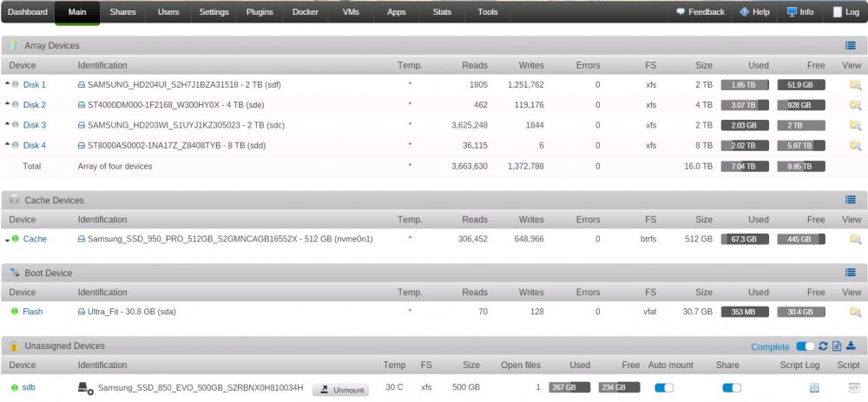
Task: Go to the Shares tab
Action: pyautogui.click(x=123, y=12)
